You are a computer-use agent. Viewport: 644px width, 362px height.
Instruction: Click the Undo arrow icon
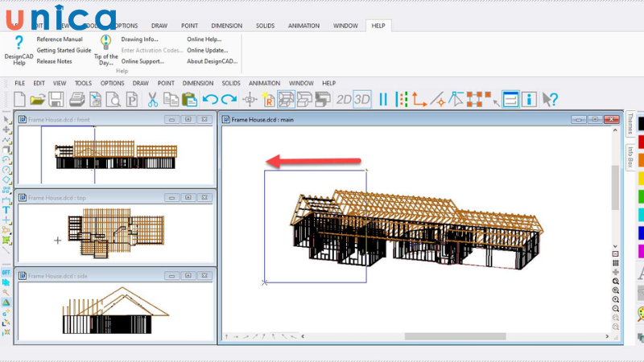(210, 100)
